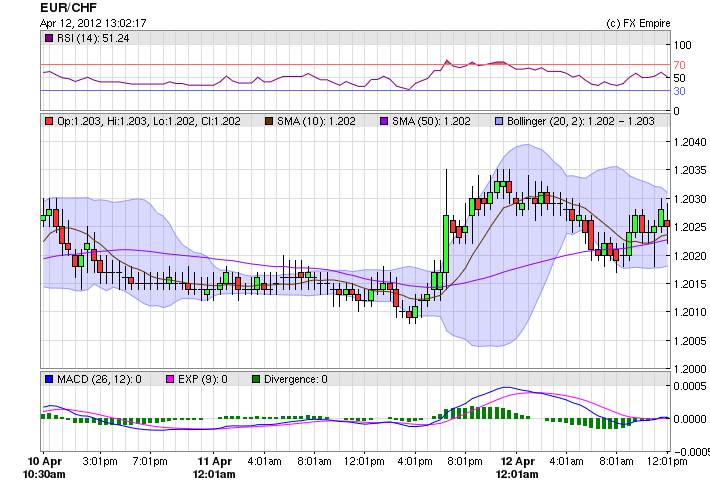
Task: Click the 3:01pm time axis label
Action: point(100,461)
